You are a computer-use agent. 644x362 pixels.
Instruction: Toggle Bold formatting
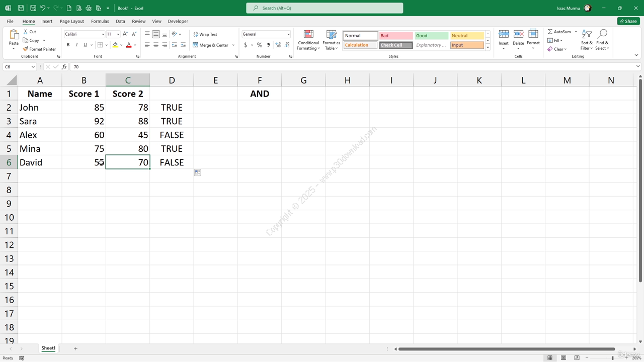coord(68,45)
